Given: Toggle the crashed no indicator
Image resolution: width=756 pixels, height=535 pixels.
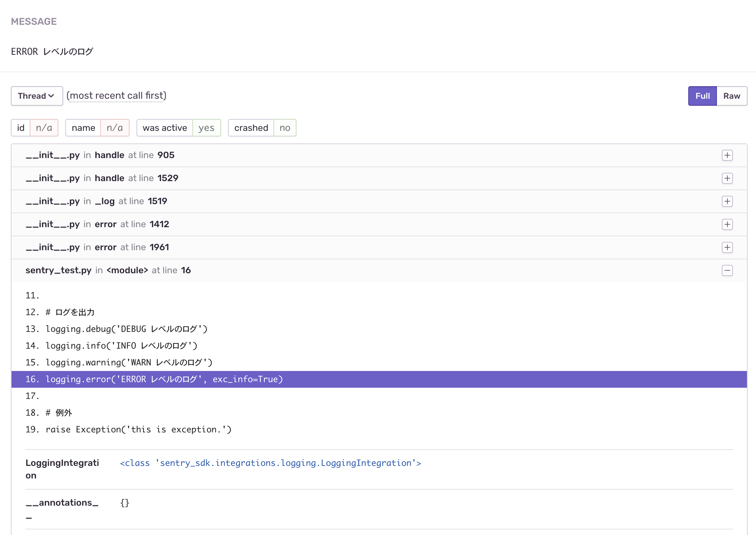Looking at the screenshot, I should (262, 128).
